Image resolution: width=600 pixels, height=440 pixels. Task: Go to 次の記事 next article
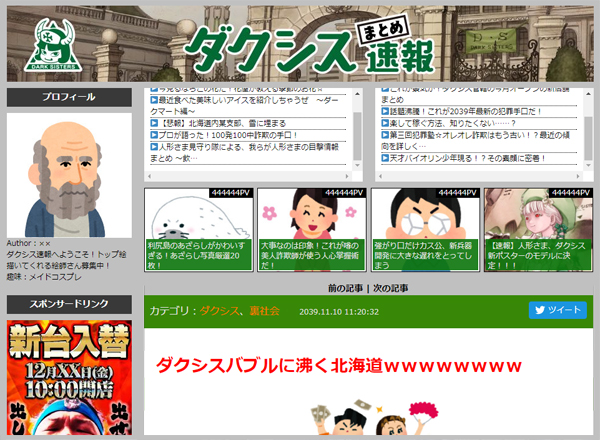pyautogui.click(x=391, y=288)
